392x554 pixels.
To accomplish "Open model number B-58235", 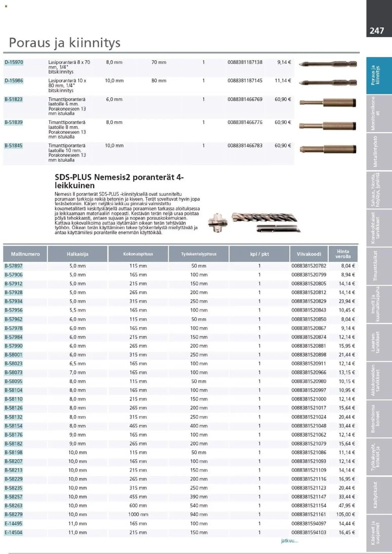I will tap(14, 488).
